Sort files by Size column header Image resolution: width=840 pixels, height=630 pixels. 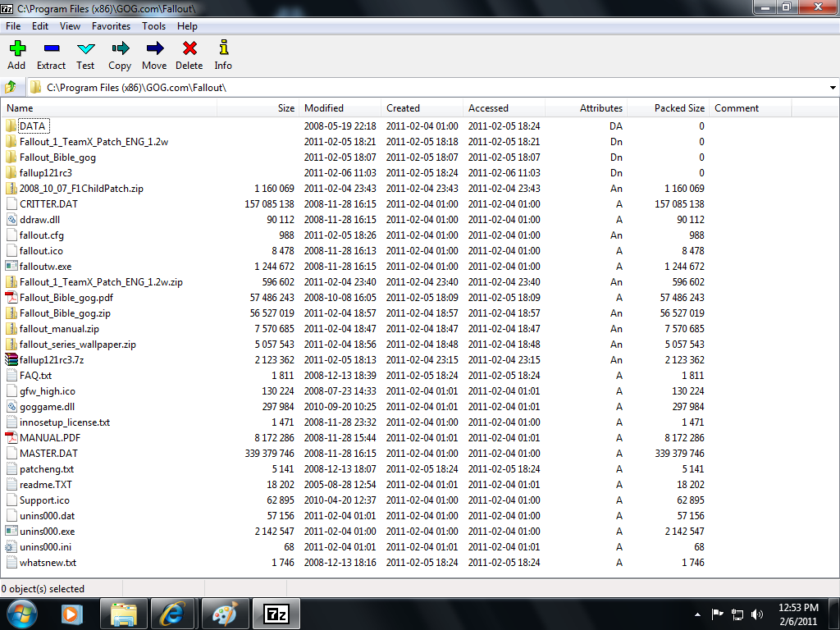258,108
